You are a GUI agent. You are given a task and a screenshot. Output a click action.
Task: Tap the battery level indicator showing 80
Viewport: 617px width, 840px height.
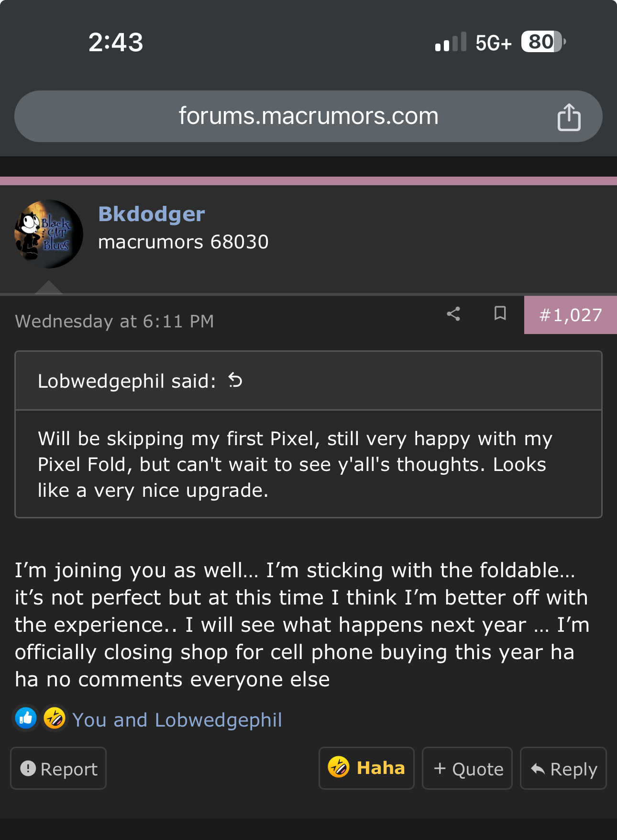click(x=543, y=42)
